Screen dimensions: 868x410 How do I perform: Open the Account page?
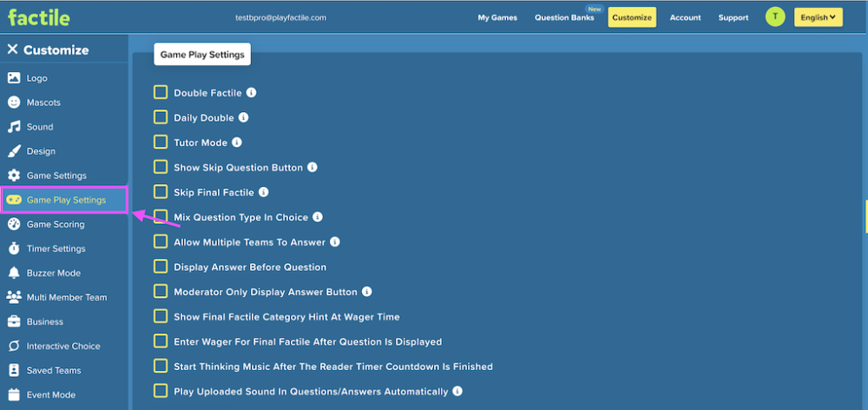pos(686,17)
